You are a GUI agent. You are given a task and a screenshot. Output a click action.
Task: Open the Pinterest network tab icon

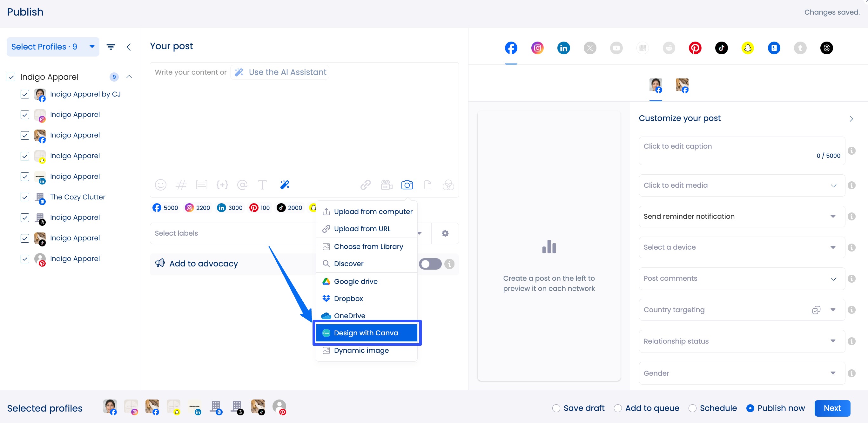695,48
